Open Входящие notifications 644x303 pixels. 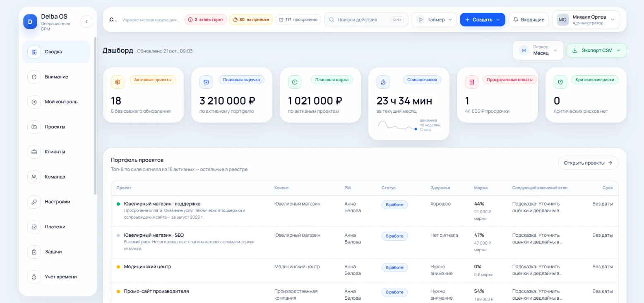click(529, 19)
